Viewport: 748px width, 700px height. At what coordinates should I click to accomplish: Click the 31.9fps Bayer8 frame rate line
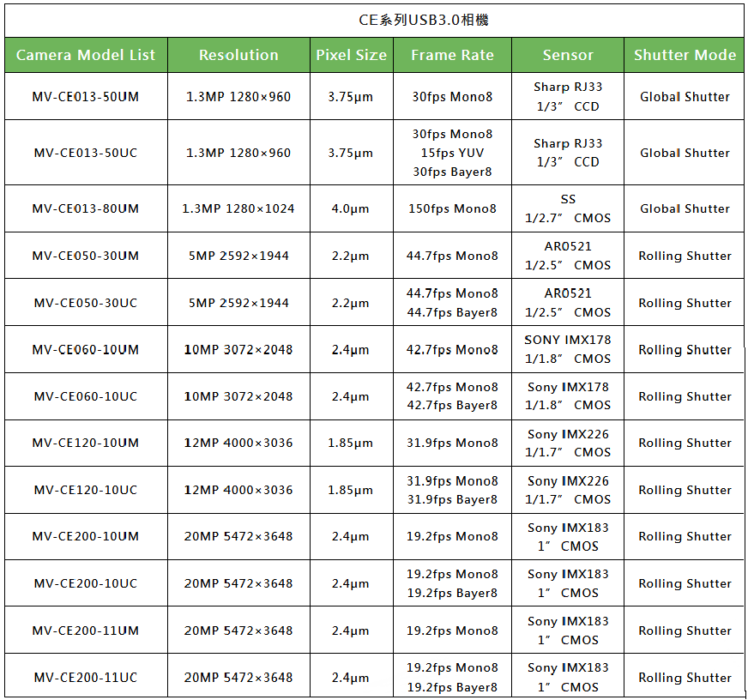point(452,499)
